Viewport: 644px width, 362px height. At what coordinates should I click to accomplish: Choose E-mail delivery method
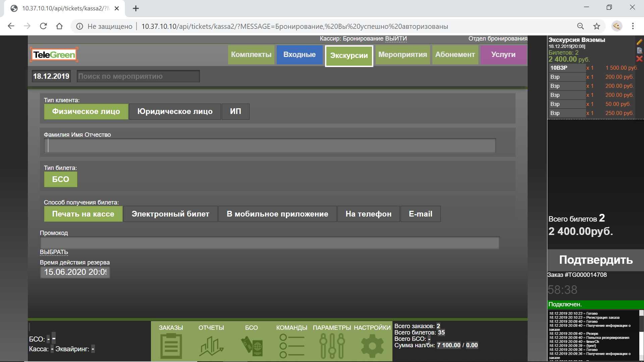(420, 214)
